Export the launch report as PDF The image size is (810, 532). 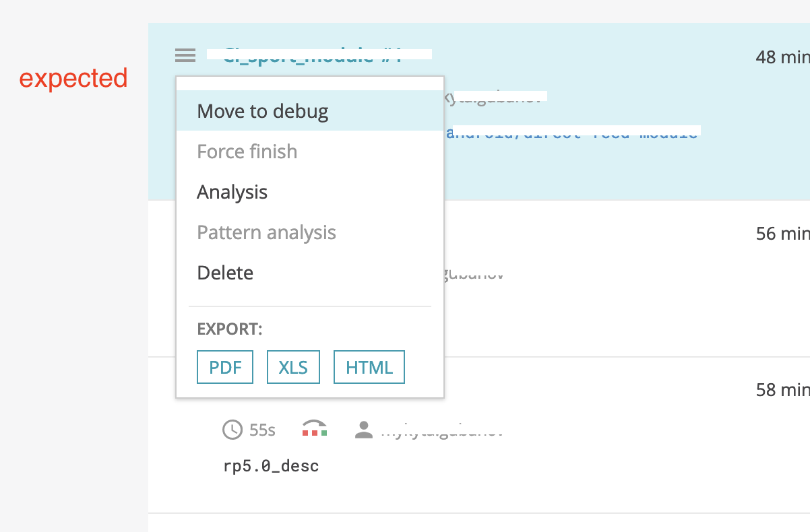point(224,367)
